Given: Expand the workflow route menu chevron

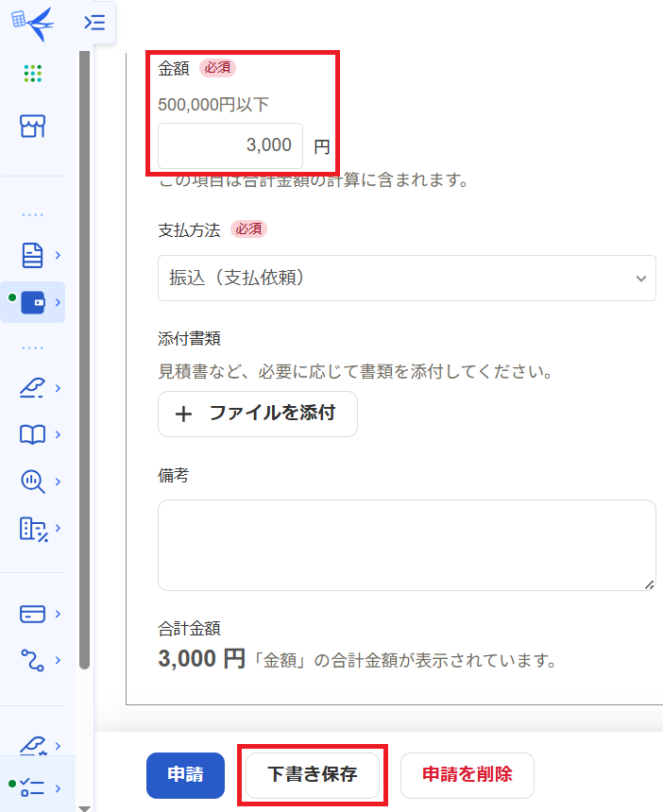Looking at the screenshot, I should click(x=58, y=660).
